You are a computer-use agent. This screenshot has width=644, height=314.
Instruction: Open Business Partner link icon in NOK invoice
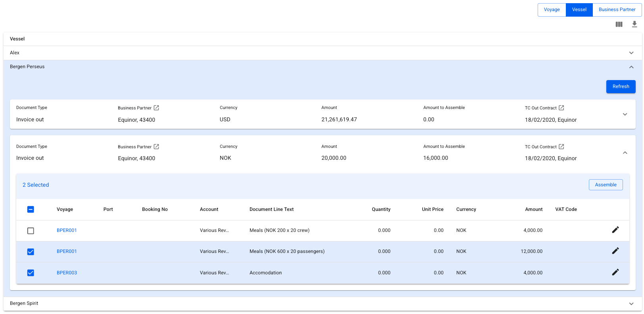156,147
